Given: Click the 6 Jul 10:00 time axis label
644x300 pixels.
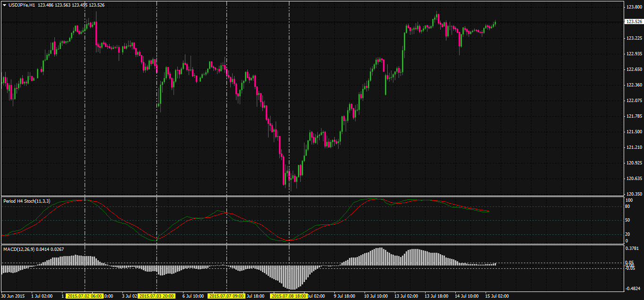Looking at the screenshot, I should coord(193,296).
